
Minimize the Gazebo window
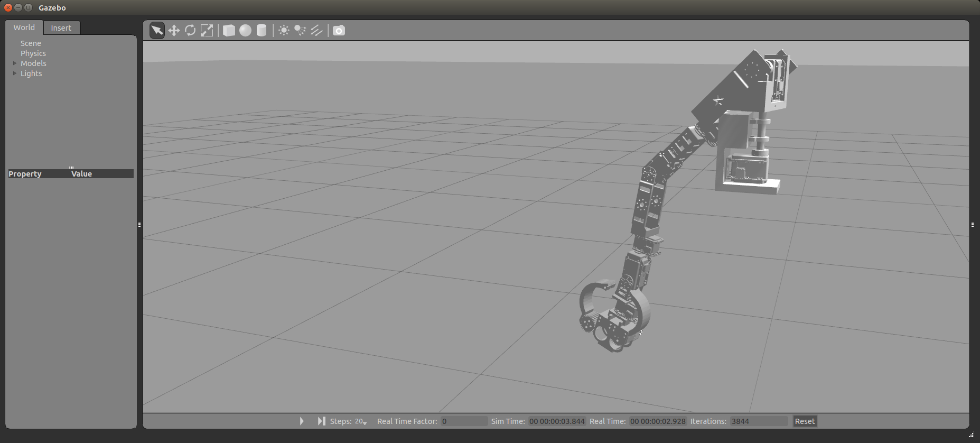[x=18, y=7]
